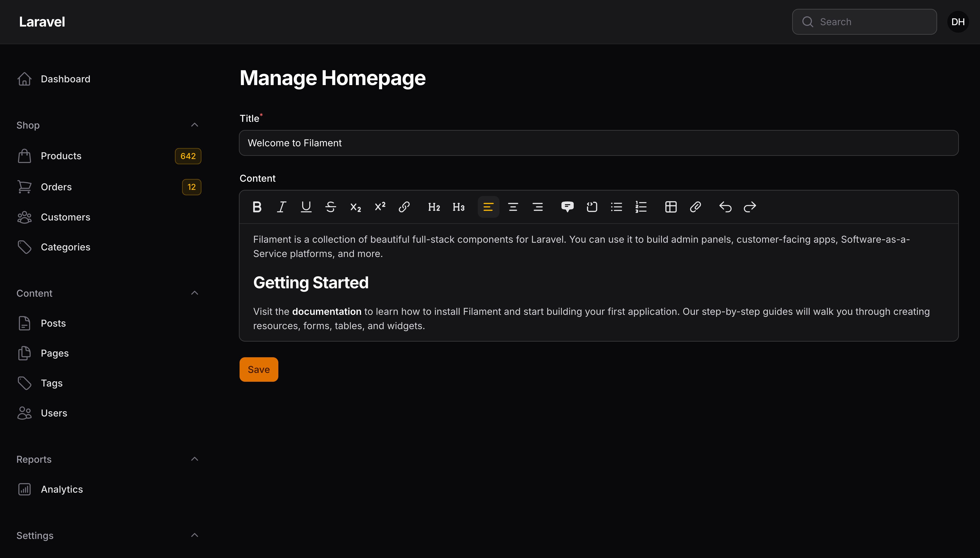Screen dimensions: 980x558
Task: Click the Orders cart icon
Action: 24,187
